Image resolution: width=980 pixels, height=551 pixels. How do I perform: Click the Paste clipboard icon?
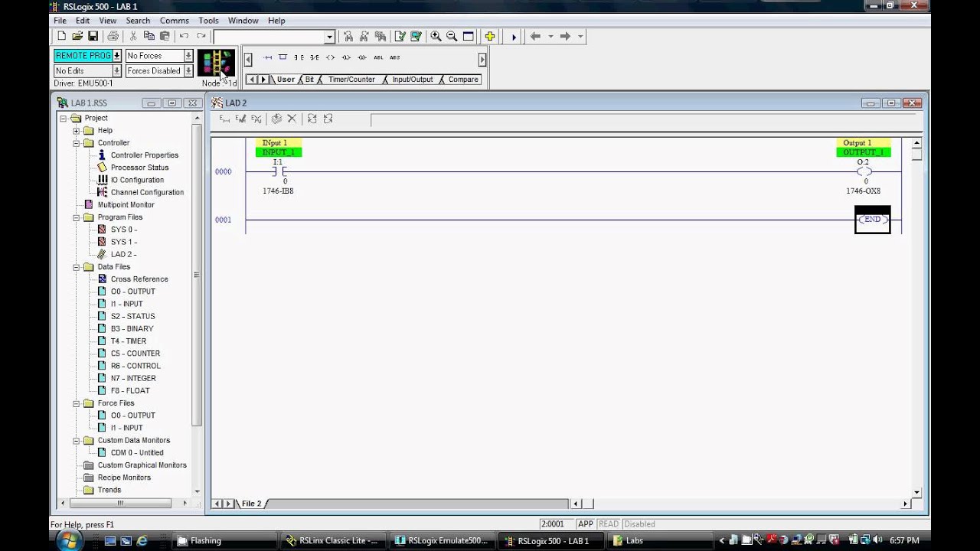point(164,36)
